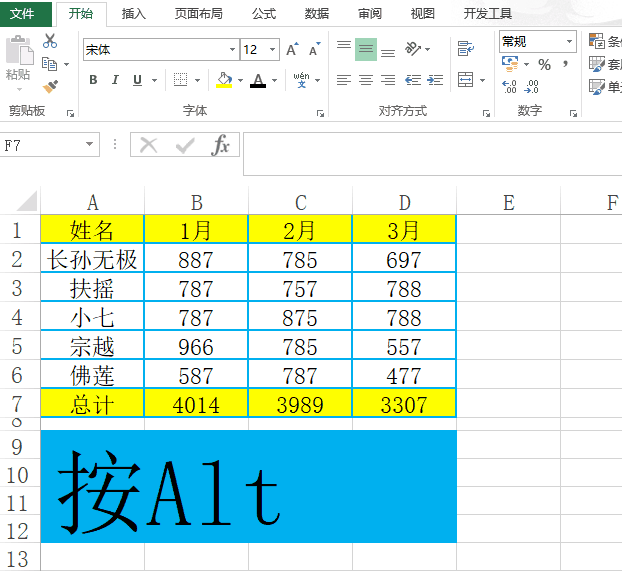Click the confirm checkmark in formula bar

click(185, 145)
